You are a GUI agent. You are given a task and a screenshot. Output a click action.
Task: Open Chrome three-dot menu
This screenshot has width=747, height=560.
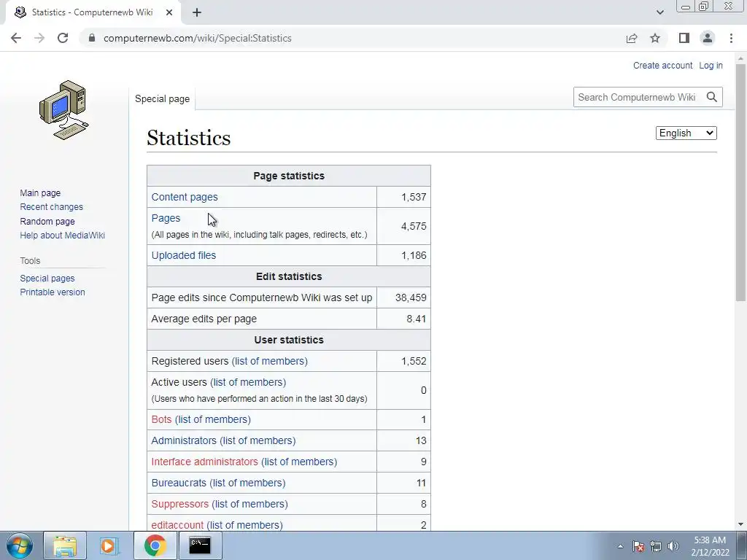(731, 38)
